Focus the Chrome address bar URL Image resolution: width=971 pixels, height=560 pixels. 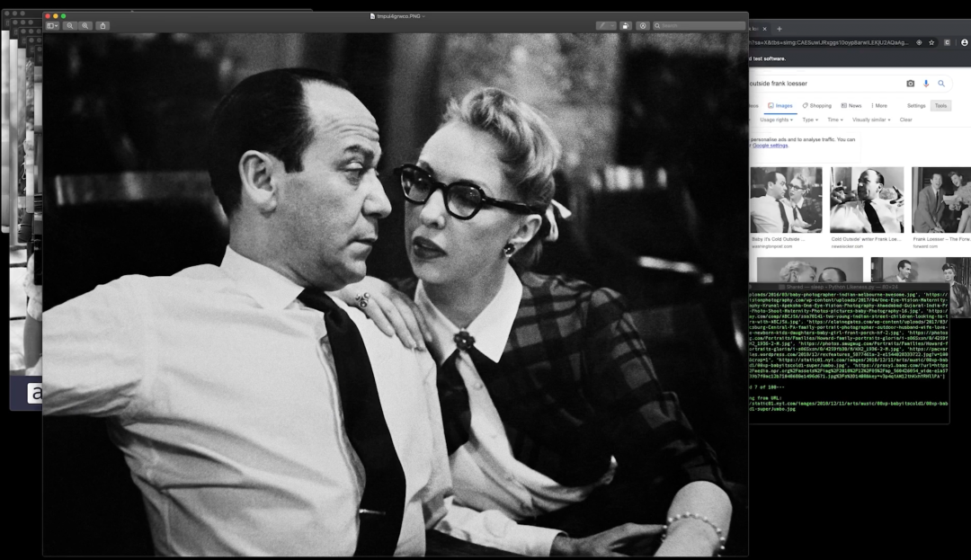pos(829,42)
